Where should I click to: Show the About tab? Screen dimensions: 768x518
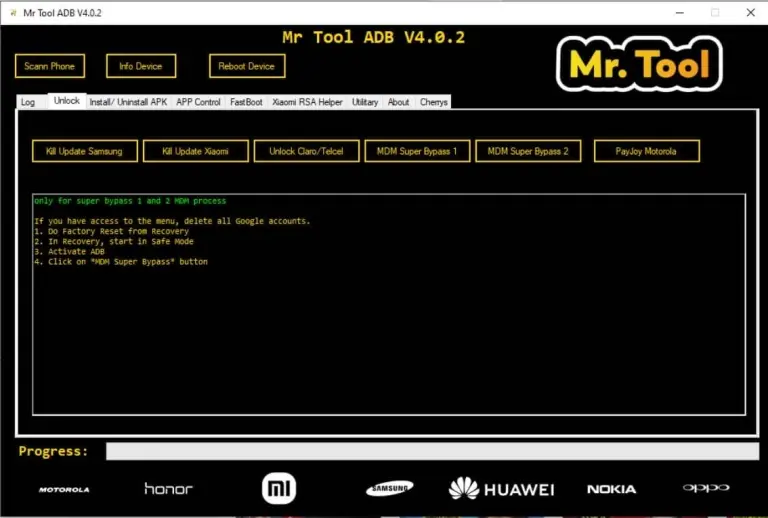[x=398, y=102]
